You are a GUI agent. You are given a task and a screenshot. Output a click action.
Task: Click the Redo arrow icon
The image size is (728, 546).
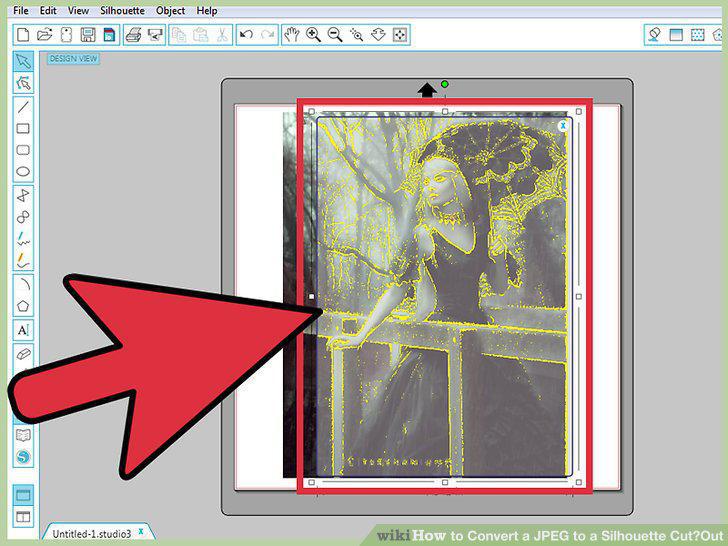[x=268, y=35]
